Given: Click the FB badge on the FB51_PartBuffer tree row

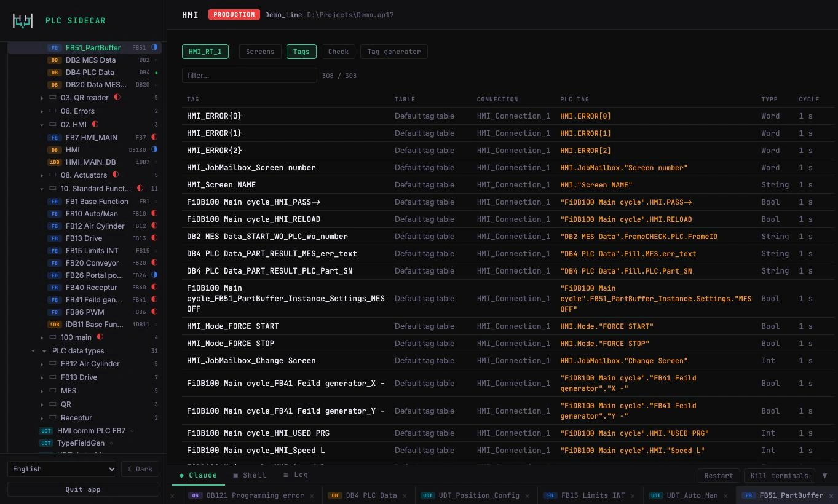Looking at the screenshot, I should click(x=55, y=48).
